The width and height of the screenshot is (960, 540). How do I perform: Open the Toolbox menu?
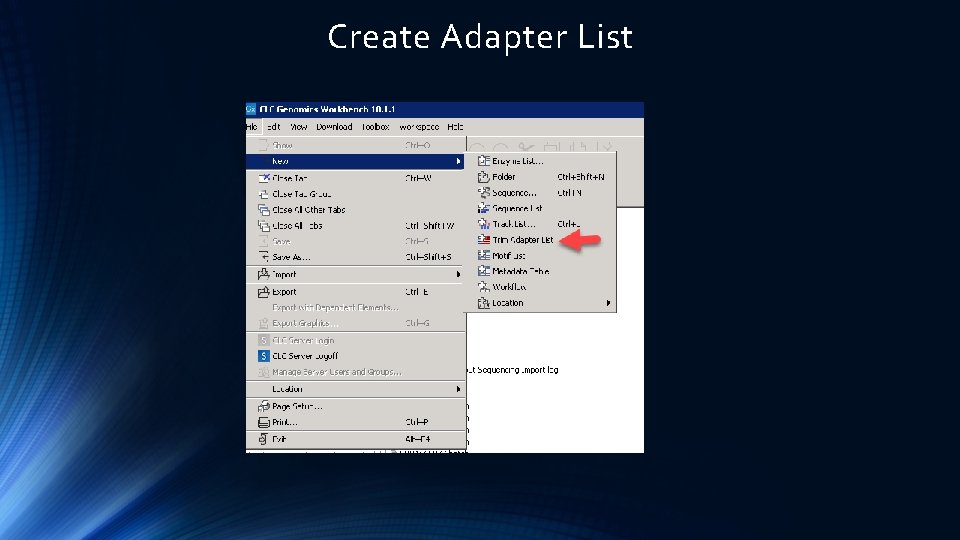(x=375, y=127)
